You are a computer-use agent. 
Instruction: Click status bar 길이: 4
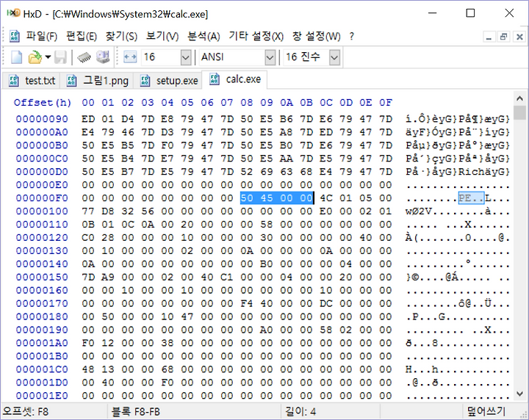(301, 412)
